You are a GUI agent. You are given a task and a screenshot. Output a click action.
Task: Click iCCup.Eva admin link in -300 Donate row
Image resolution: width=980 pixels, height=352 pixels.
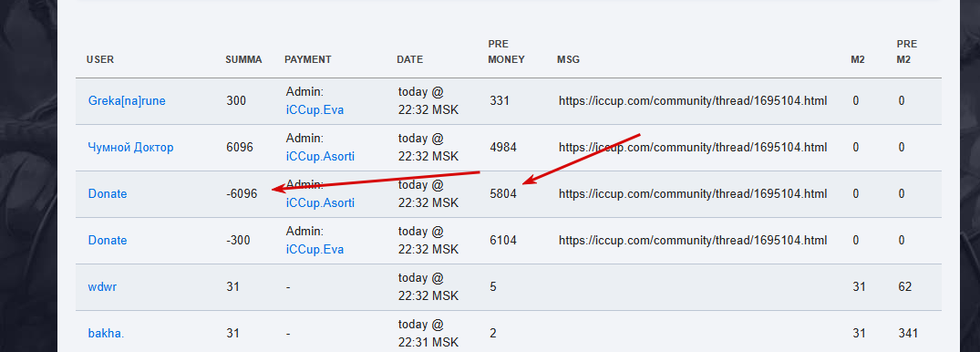coord(315,250)
